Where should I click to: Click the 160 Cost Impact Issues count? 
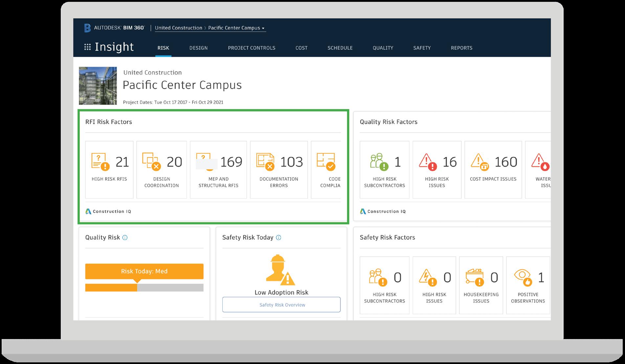click(x=506, y=162)
